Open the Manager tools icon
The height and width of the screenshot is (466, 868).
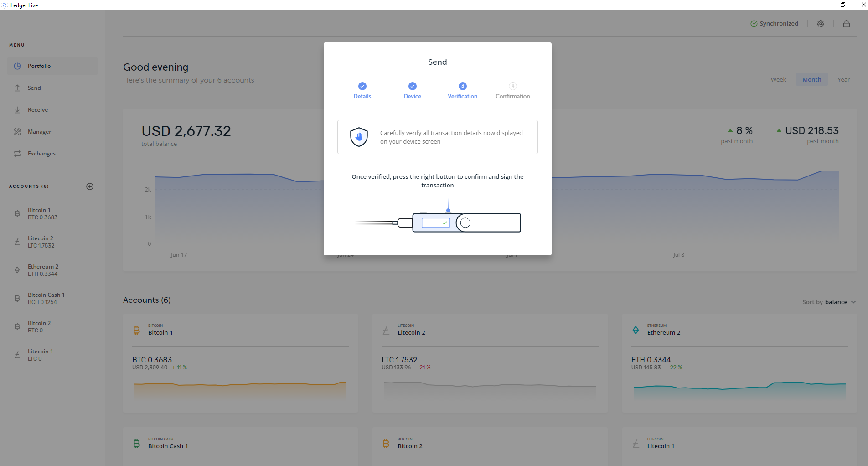pyautogui.click(x=17, y=132)
